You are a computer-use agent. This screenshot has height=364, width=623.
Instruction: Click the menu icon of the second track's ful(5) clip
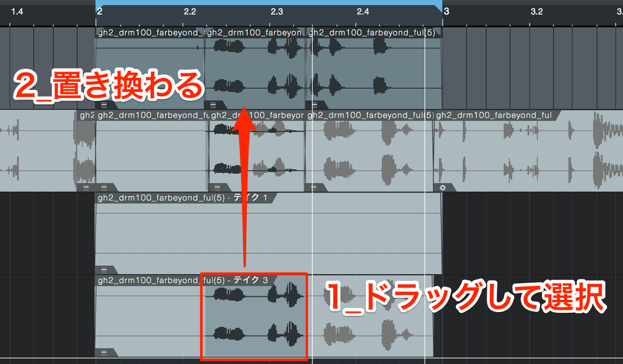313,187
